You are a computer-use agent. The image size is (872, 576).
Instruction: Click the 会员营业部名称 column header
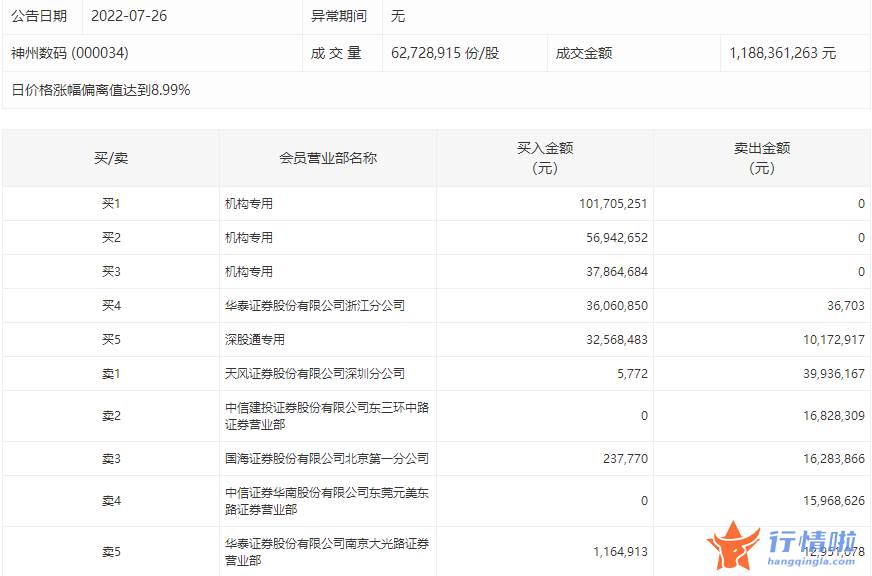click(328, 158)
